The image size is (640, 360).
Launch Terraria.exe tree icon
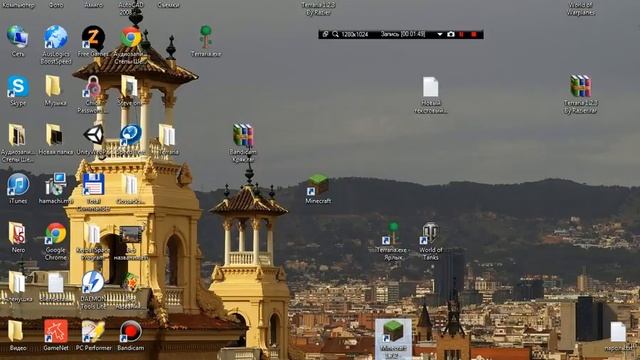206,36
